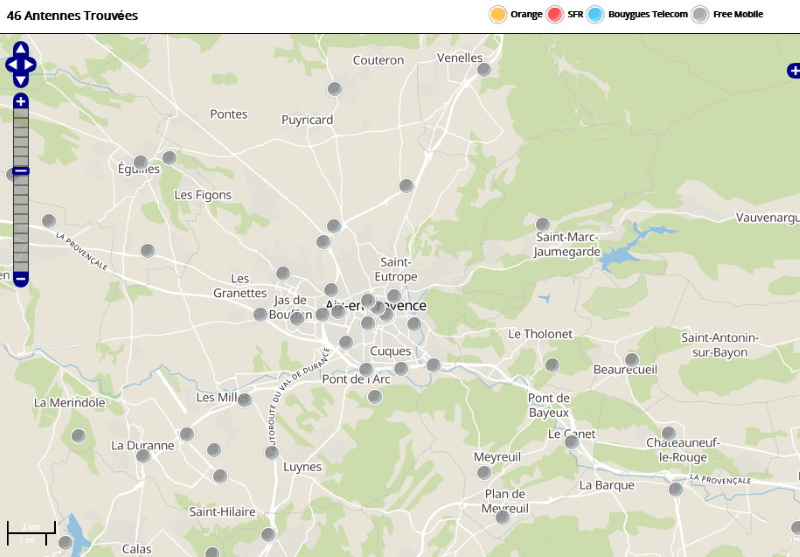
Task: Zoom in with the plus button
Action: [x=21, y=101]
